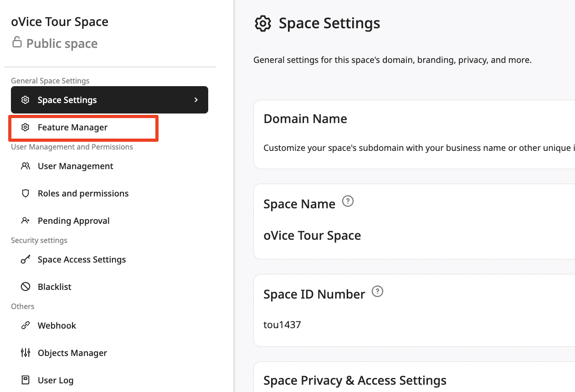
Task: Click the large gear icon in page header
Action: 263,23
